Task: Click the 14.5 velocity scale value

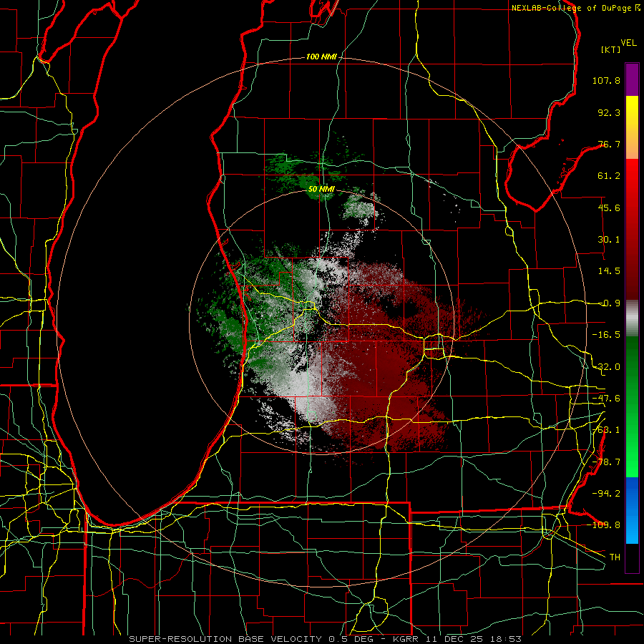Action: (x=609, y=271)
